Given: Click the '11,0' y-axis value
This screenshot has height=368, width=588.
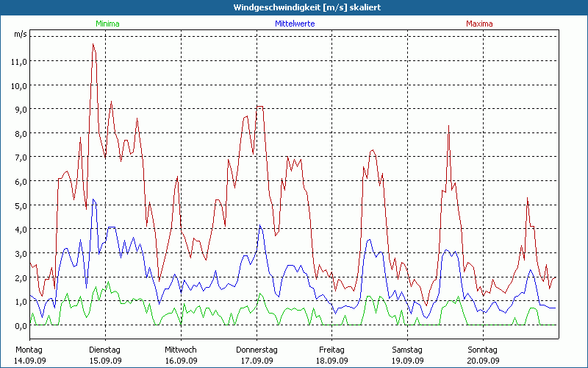Looking at the screenshot, I should tap(19, 62).
